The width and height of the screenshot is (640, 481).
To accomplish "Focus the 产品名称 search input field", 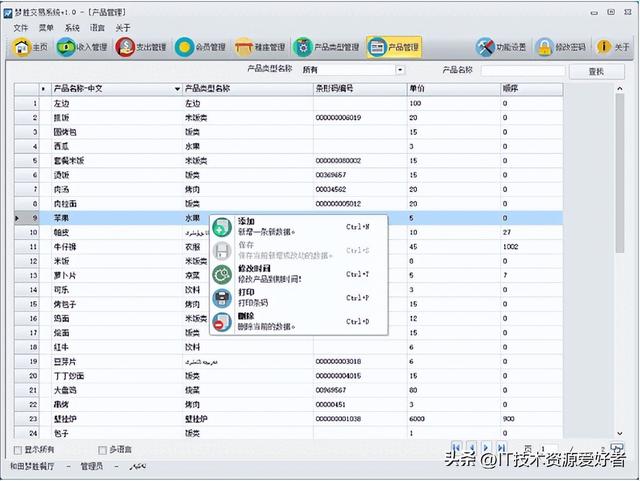I will click(523, 70).
